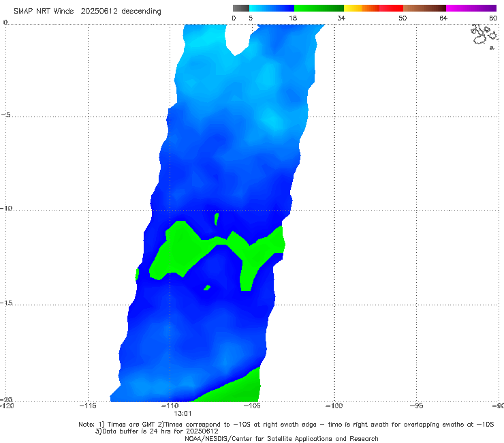Click the color bar label '5'
This screenshot has height=443, width=504.
coord(251,18)
